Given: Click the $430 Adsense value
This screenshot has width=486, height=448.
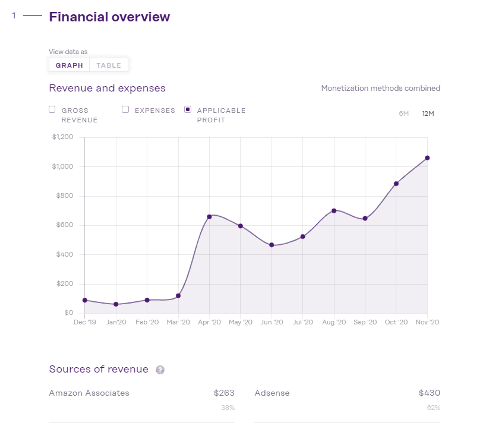Looking at the screenshot, I should tap(430, 393).
